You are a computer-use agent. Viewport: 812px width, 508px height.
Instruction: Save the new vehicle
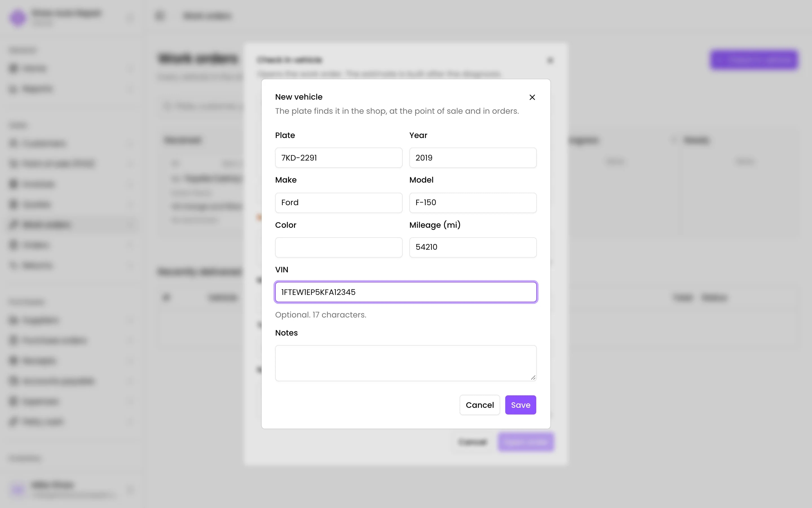(520, 405)
